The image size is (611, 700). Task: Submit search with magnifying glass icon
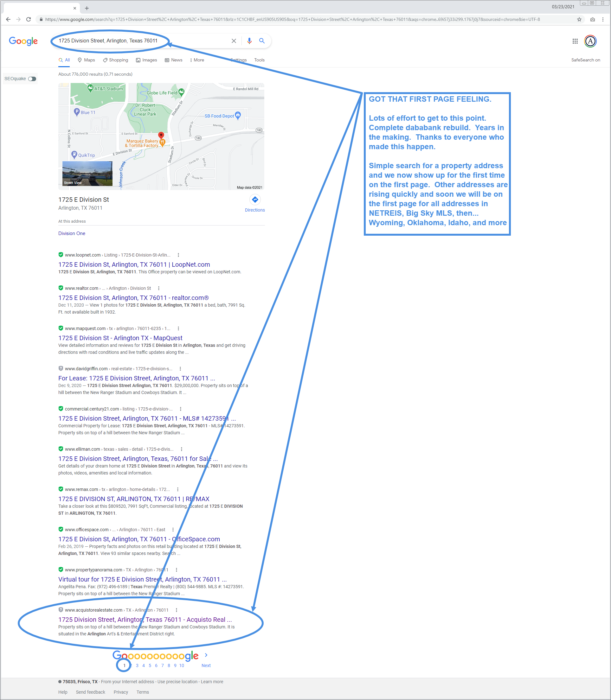point(262,41)
